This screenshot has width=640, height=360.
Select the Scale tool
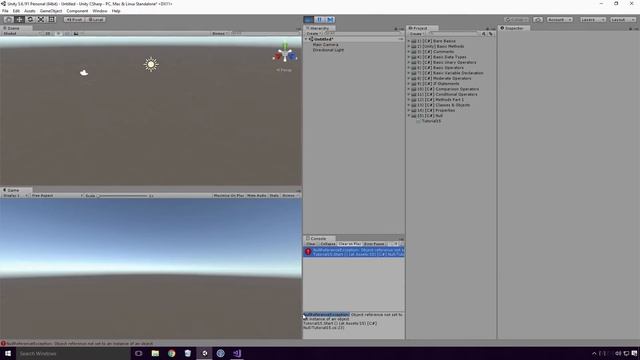[x=41, y=20]
